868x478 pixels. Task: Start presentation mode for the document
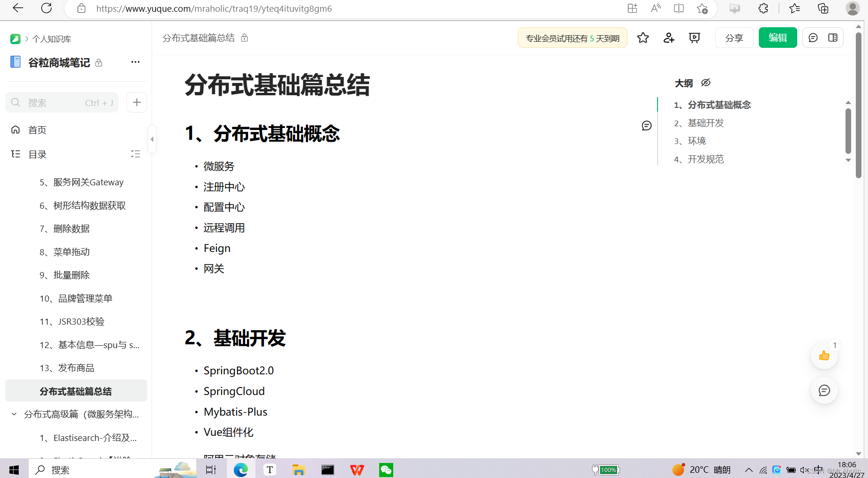pos(694,38)
